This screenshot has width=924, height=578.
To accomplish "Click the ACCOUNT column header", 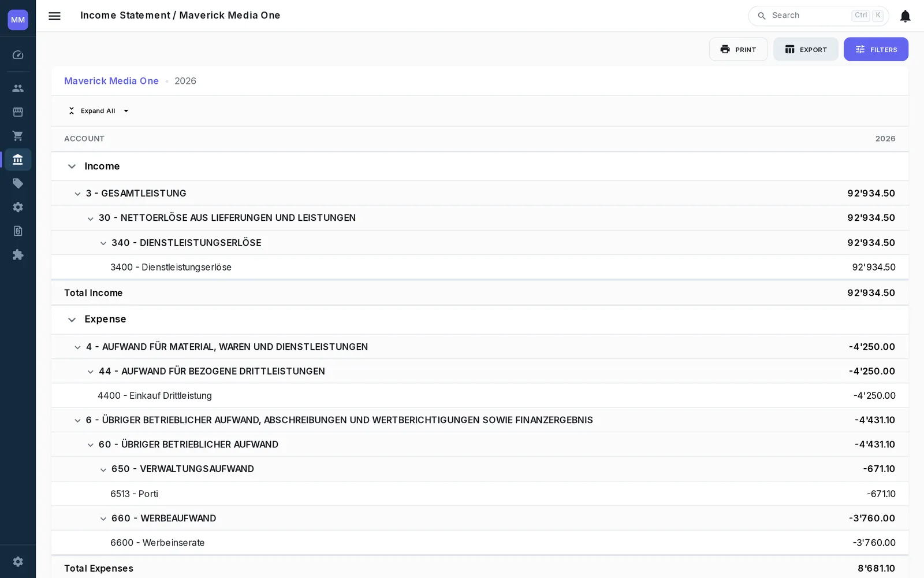I will (x=84, y=139).
